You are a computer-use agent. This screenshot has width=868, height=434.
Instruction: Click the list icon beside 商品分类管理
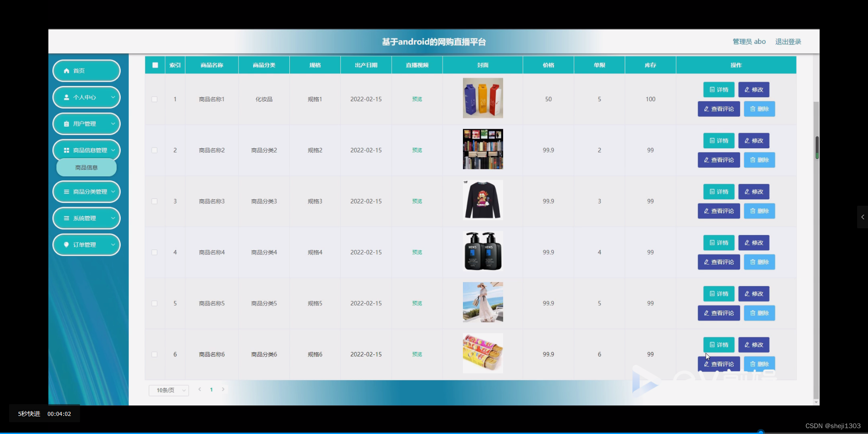click(67, 191)
